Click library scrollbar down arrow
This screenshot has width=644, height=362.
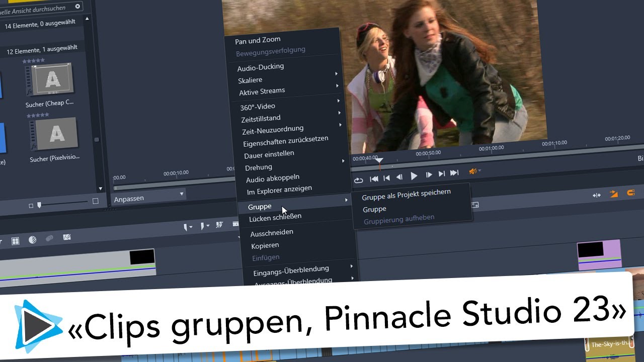tap(100, 189)
